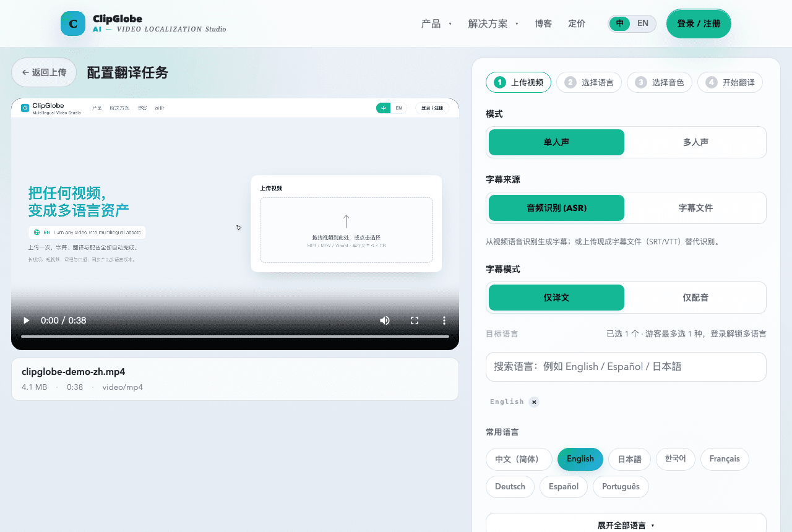Screen dimensions: 792x532
Task: Go to the 选择语言 step tab
Action: point(589,82)
